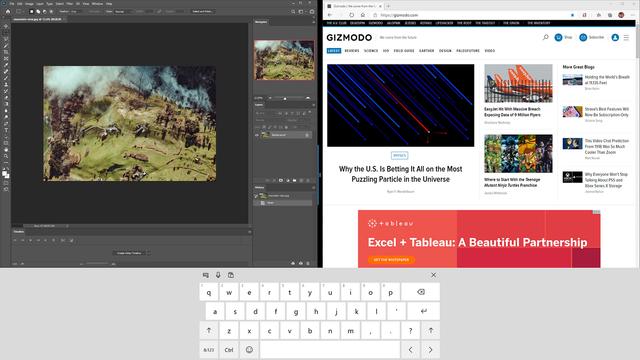The image size is (640, 360).
Task: Open the puzzling particle article headline
Action: tap(400, 174)
